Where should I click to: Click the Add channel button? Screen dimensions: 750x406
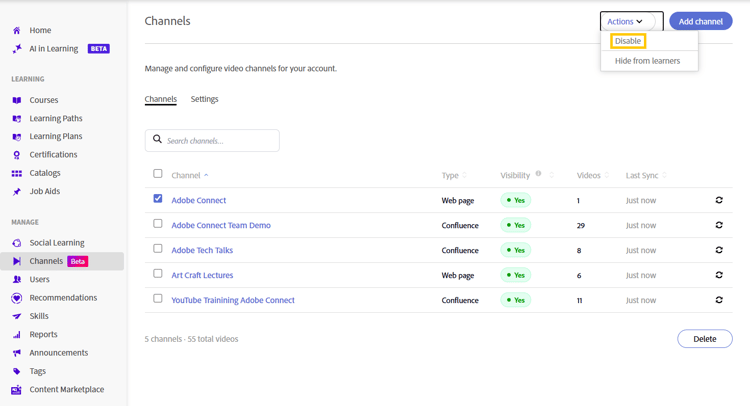click(x=701, y=22)
